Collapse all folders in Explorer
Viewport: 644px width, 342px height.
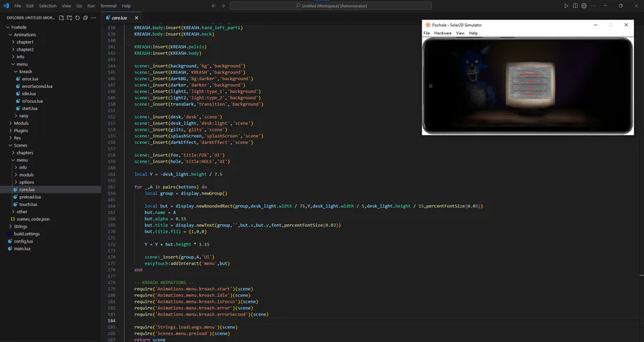coord(85,18)
